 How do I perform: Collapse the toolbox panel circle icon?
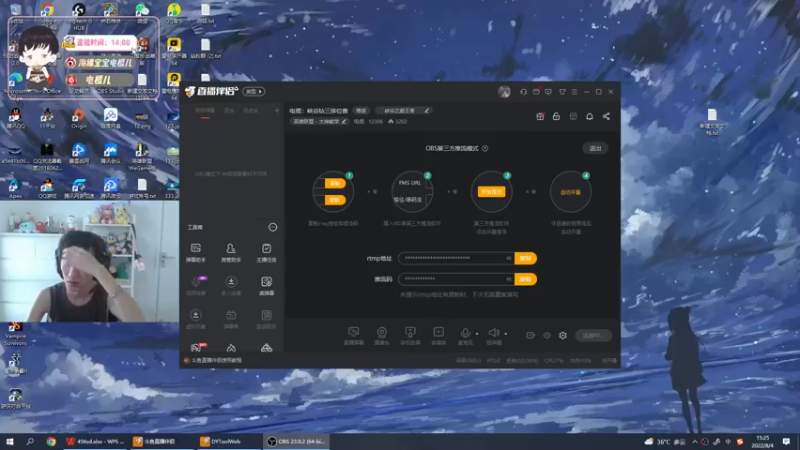273,227
